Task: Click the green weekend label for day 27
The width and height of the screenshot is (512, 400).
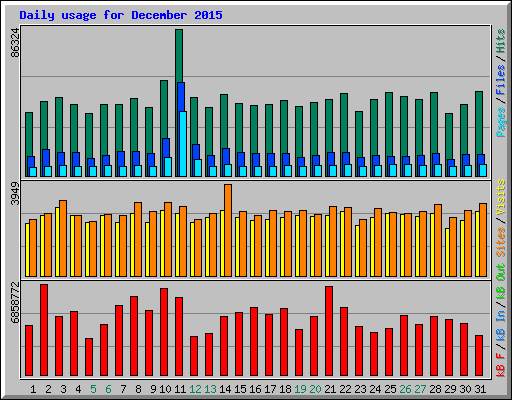Action: (420, 389)
